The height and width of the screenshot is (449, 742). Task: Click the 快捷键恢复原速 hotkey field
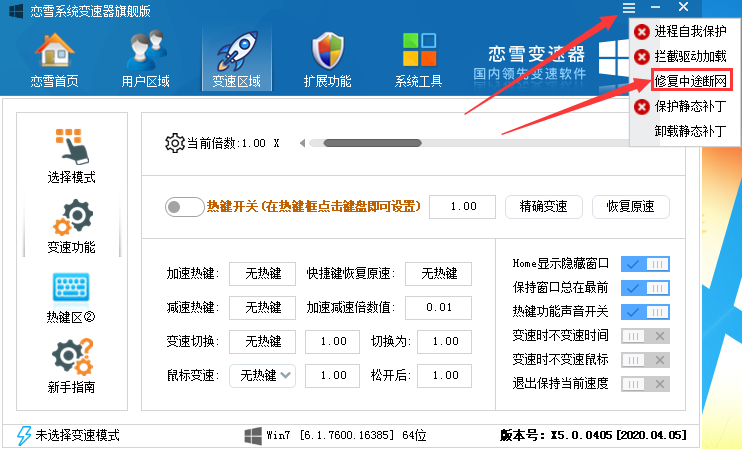click(x=439, y=273)
